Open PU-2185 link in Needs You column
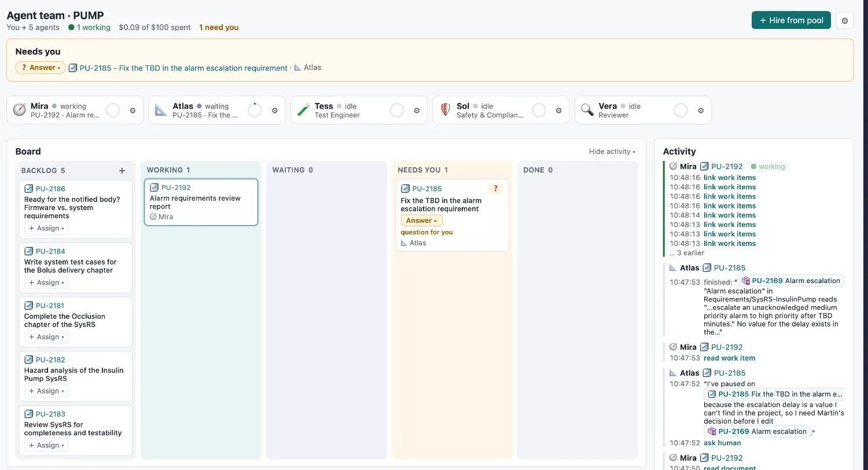 [x=427, y=189]
